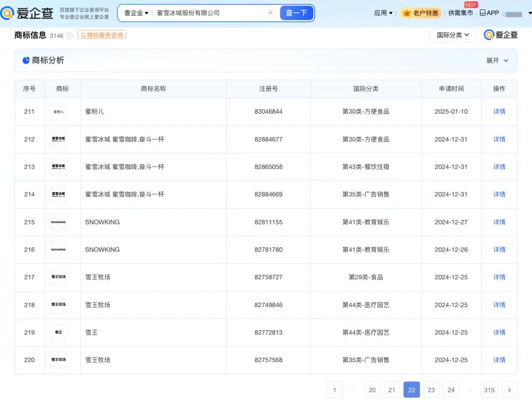Click the help icon next to the 3146 count

(70, 35)
